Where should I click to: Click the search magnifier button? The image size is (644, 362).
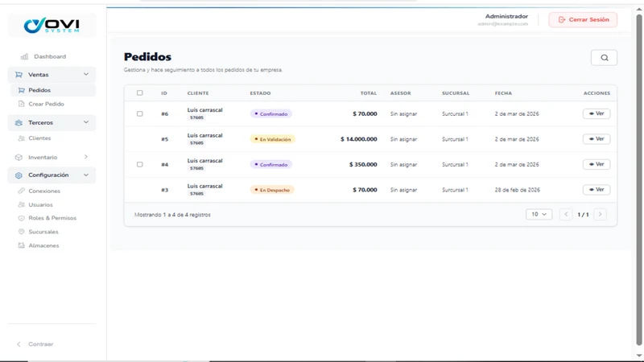click(605, 58)
